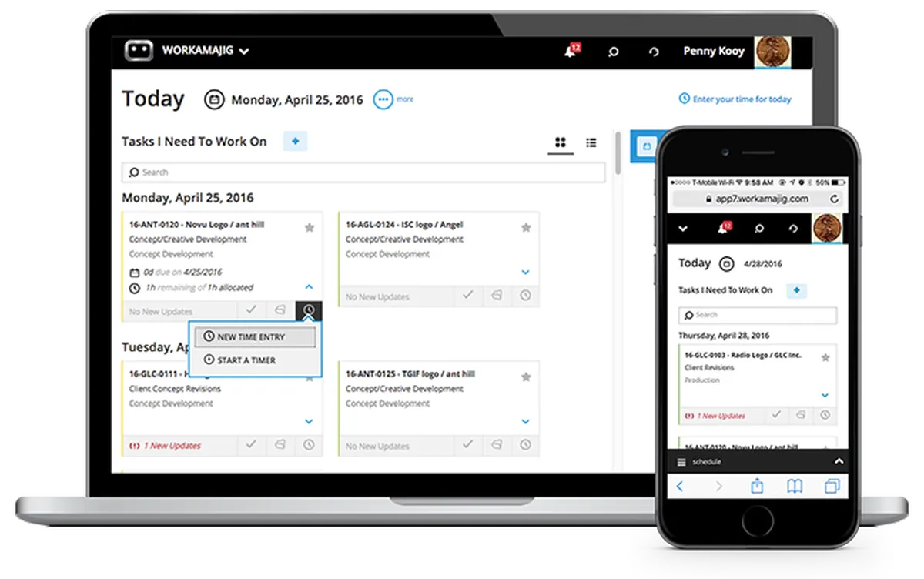This screenshot has height=579, width=924.
Task: Favorite the 16-ANT-0125 TGIF logo task
Action: (x=526, y=377)
